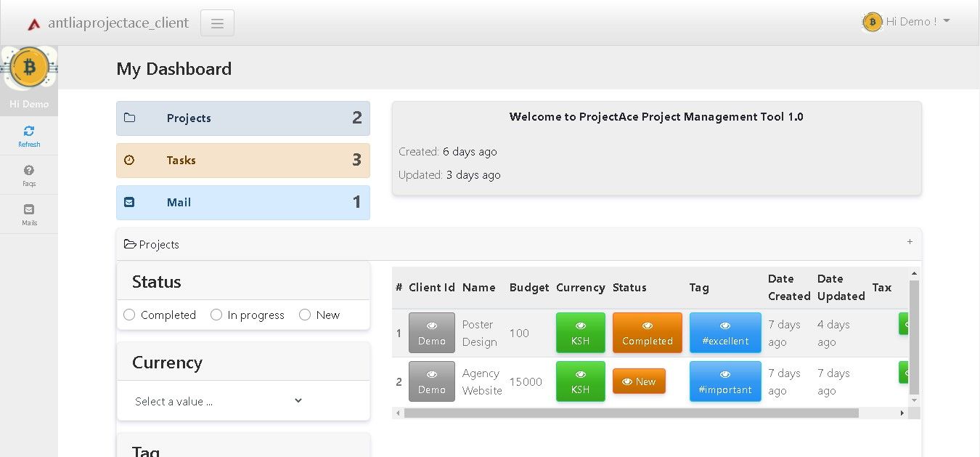The width and height of the screenshot is (980, 457).
Task: Click the green Tax button in Agency Website row
Action: click(904, 373)
